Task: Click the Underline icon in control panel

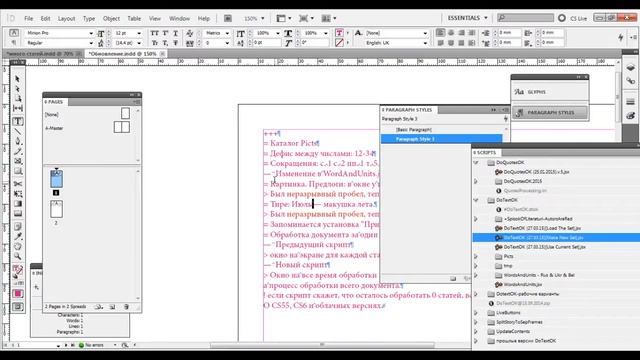Action: coord(176,33)
